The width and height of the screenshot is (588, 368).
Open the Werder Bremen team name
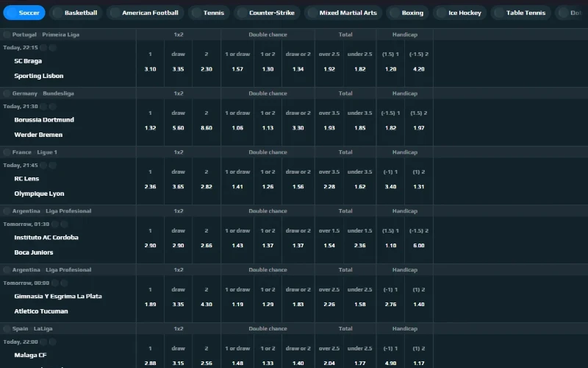pyautogui.click(x=38, y=135)
